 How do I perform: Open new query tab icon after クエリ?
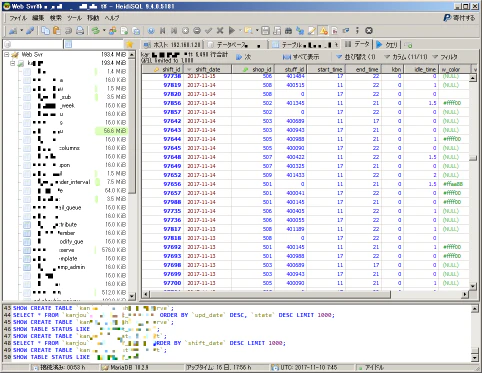point(408,45)
